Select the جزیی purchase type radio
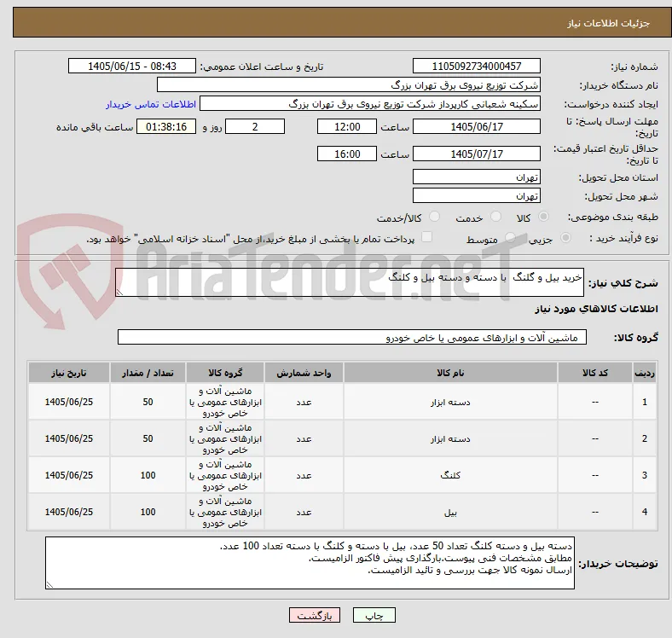 point(565,238)
